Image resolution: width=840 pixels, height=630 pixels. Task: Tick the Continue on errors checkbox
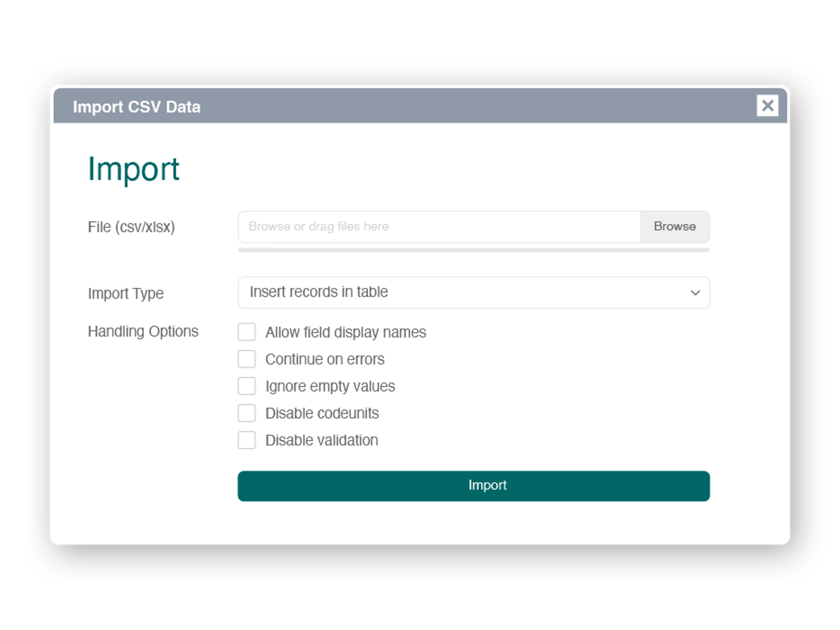[x=247, y=359]
